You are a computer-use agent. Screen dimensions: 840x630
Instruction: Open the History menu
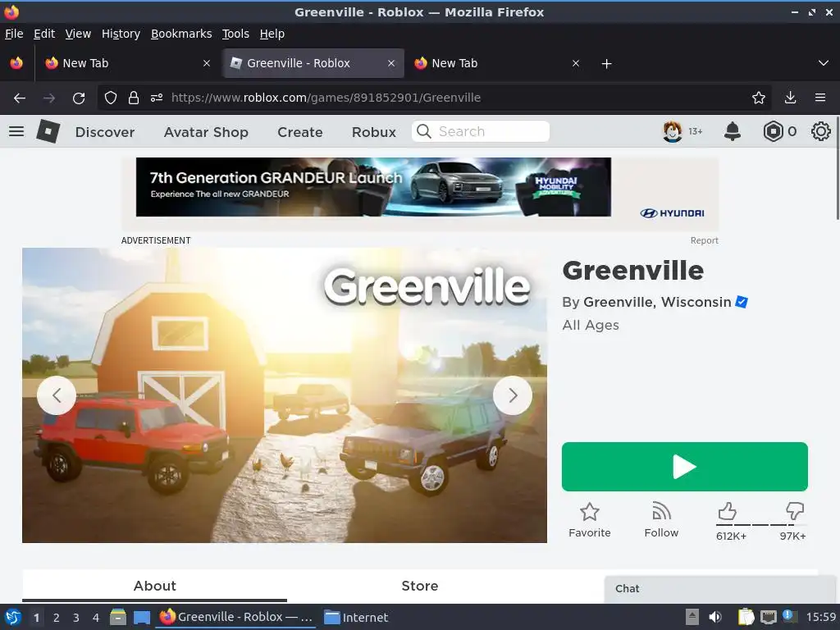pyautogui.click(x=121, y=34)
